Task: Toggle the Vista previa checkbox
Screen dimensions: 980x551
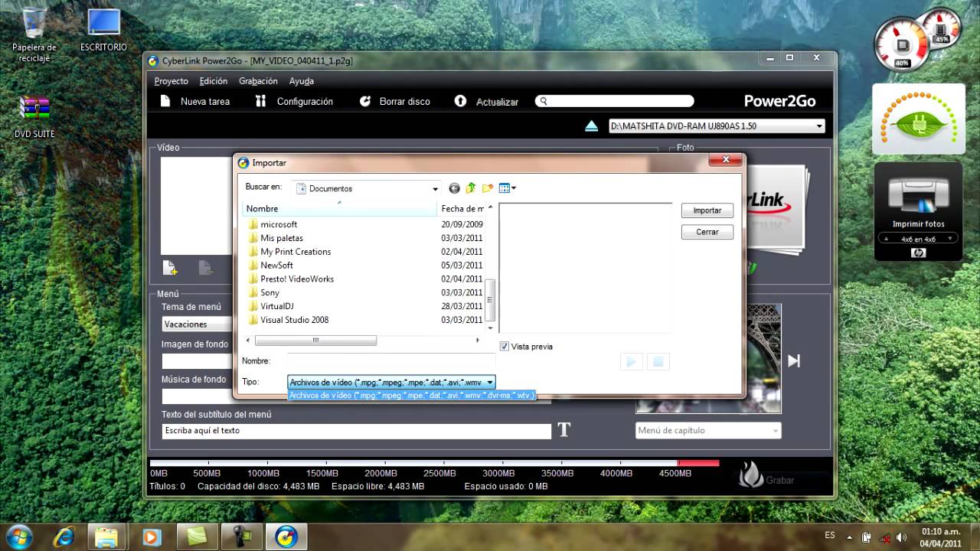Action: coord(504,347)
